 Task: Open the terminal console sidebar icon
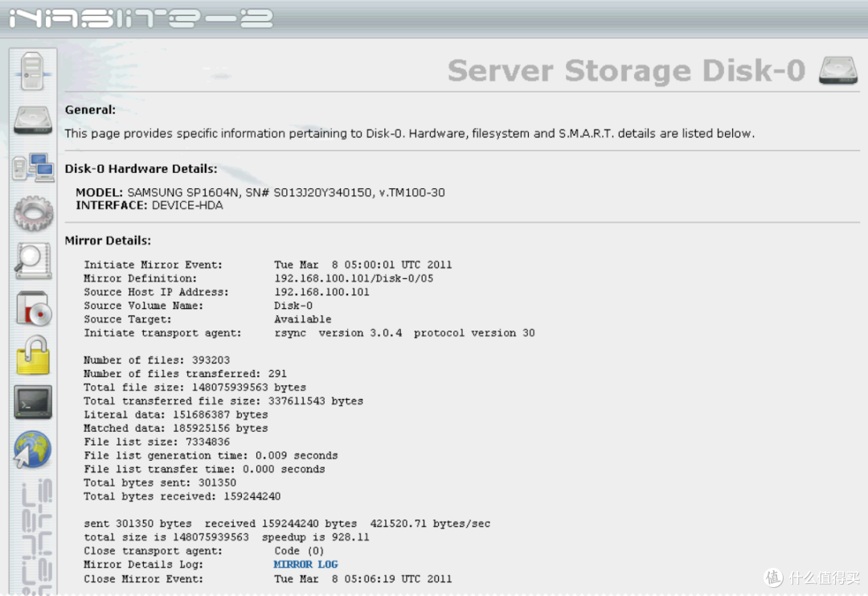pyautogui.click(x=32, y=402)
